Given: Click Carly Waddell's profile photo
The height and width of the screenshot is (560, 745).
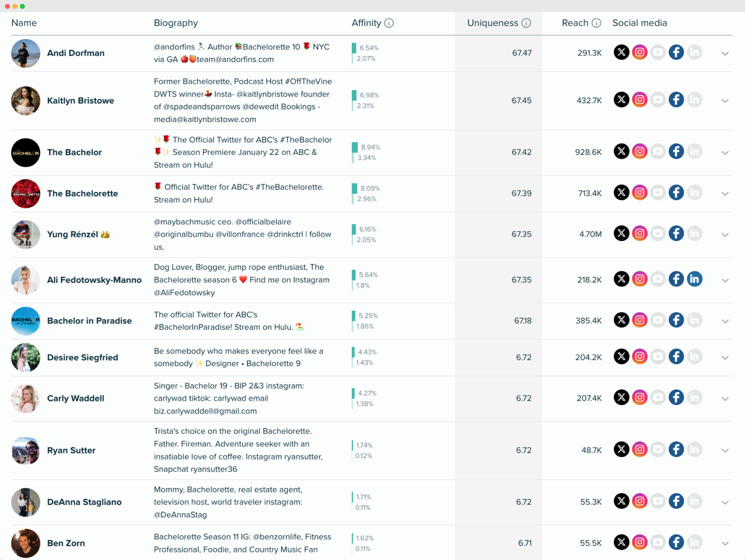Looking at the screenshot, I should 25,398.
